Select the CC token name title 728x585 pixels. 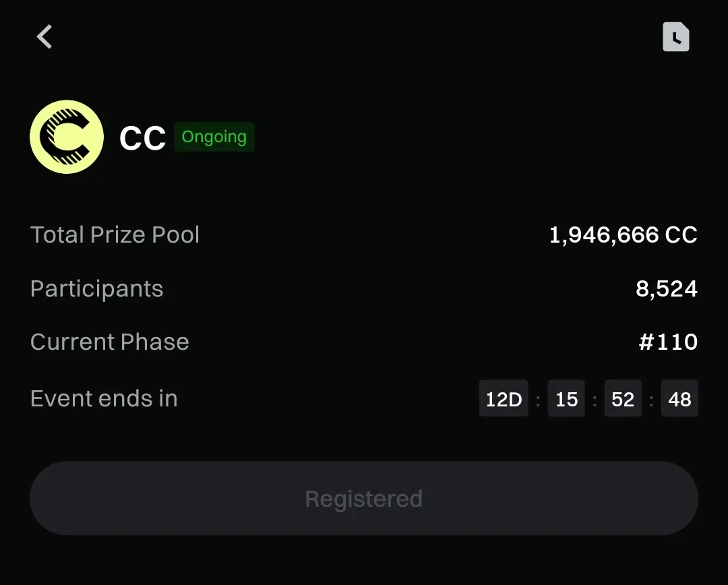coord(142,138)
